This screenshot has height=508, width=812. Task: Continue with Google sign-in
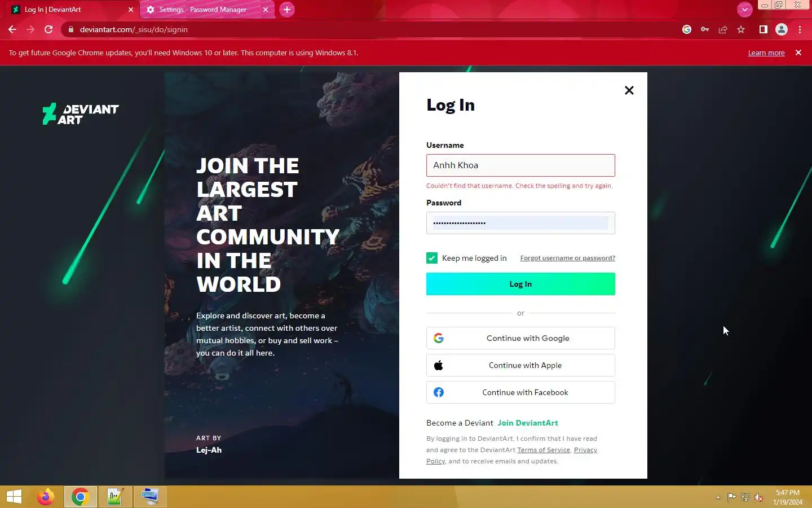(x=520, y=338)
